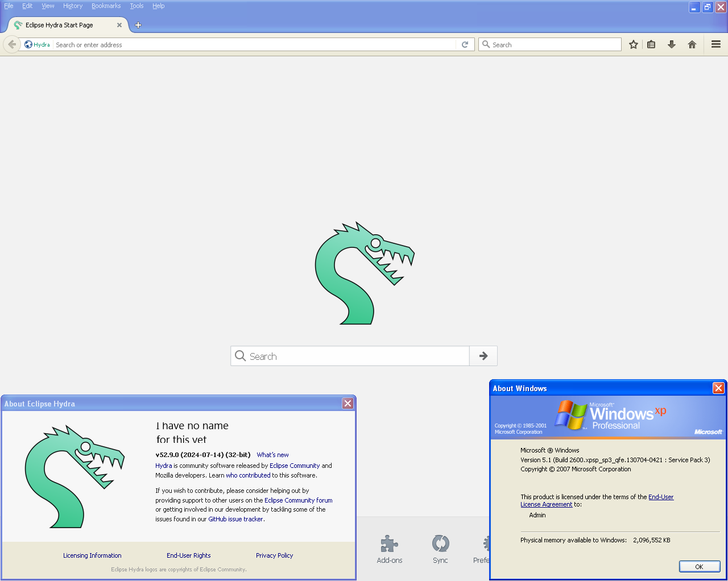Open the who contributed link

(248, 475)
